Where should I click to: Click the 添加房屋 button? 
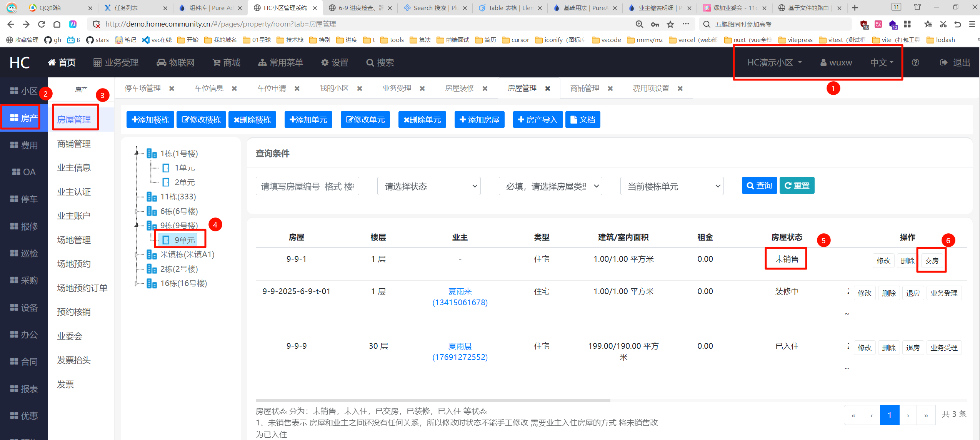pyautogui.click(x=480, y=120)
